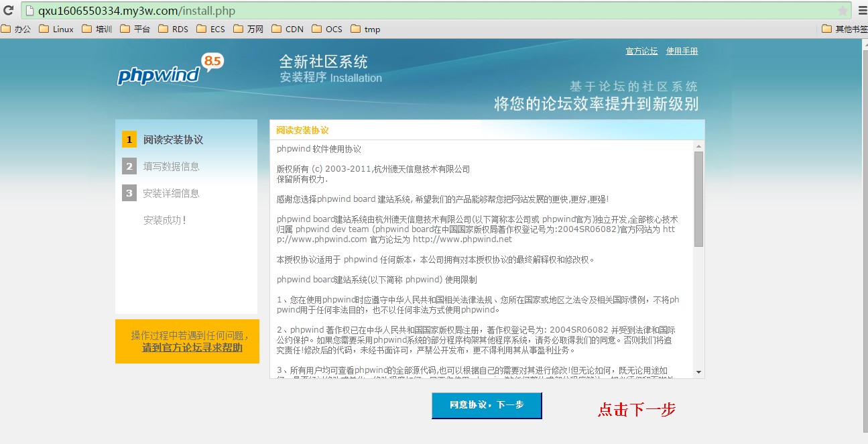Open the tmp bookmark folder
The width and height of the screenshot is (868, 444).
(365, 29)
